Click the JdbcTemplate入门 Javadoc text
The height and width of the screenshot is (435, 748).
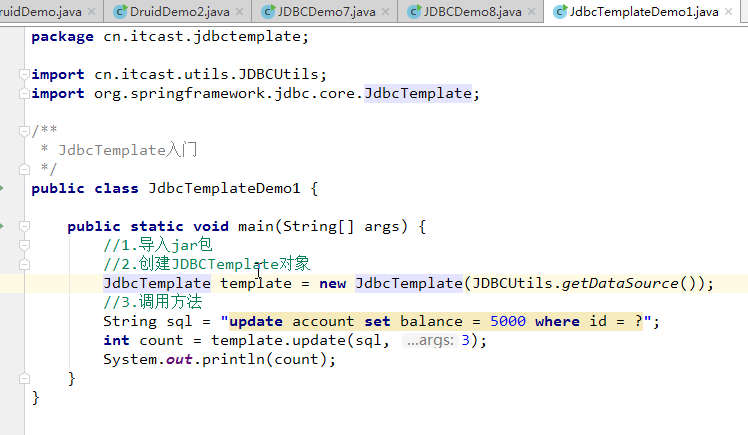(127, 150)
